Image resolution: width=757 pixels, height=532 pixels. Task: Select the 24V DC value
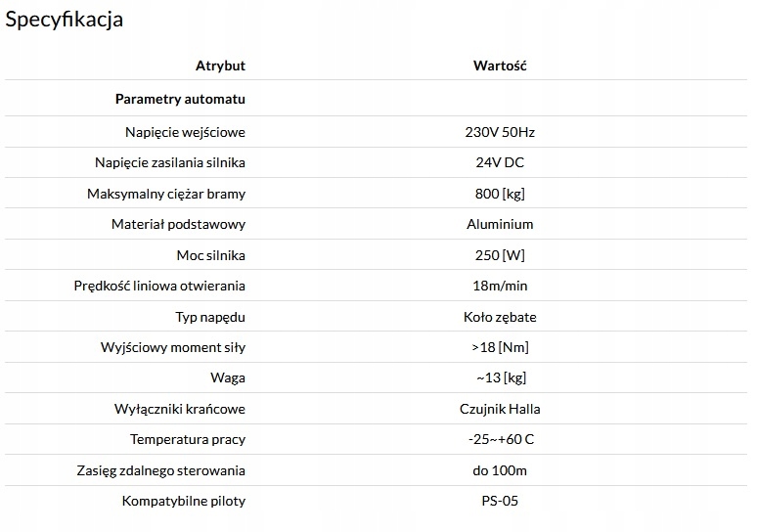500,162
